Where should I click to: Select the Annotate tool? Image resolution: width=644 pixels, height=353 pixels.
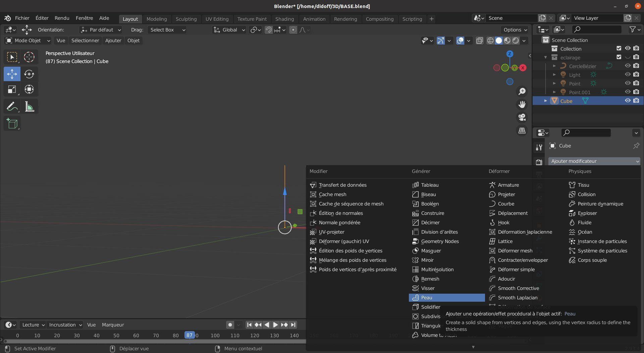click(x=12, y=107)
